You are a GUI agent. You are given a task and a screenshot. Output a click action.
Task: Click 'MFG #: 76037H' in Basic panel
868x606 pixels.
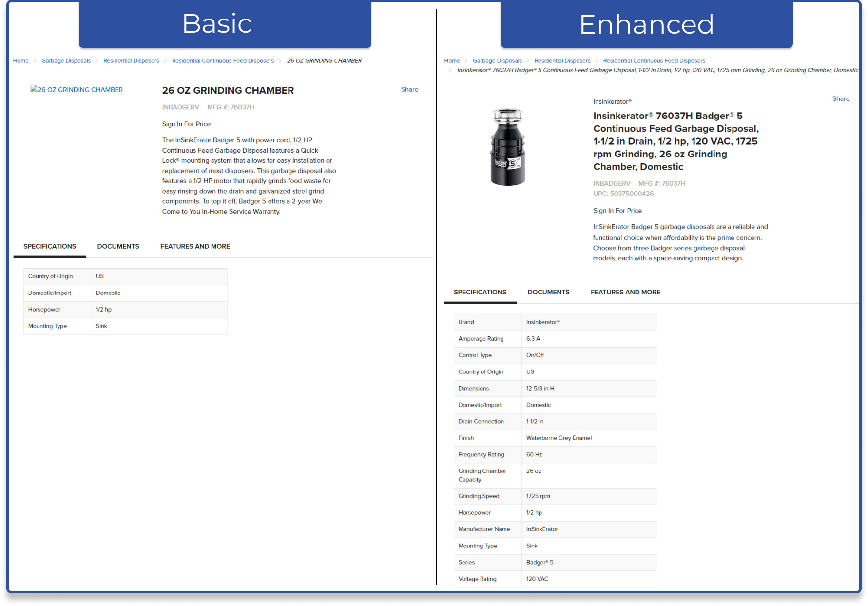231,107
